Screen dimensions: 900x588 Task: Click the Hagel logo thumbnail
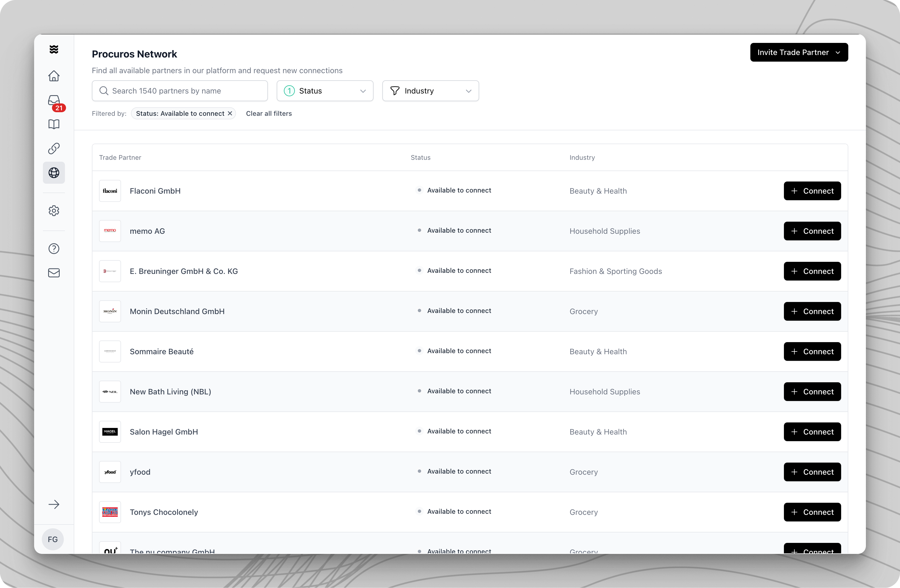[110, 432]
